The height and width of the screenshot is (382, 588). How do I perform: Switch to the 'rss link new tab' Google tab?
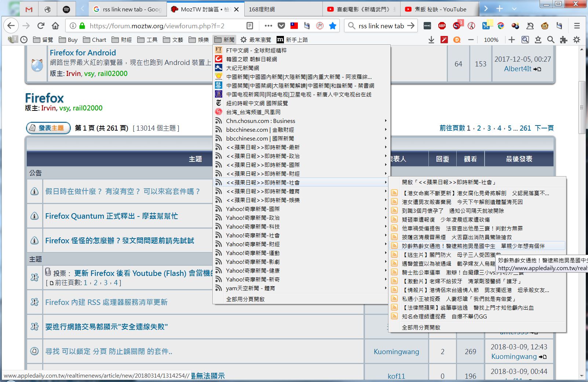(127, 9)
